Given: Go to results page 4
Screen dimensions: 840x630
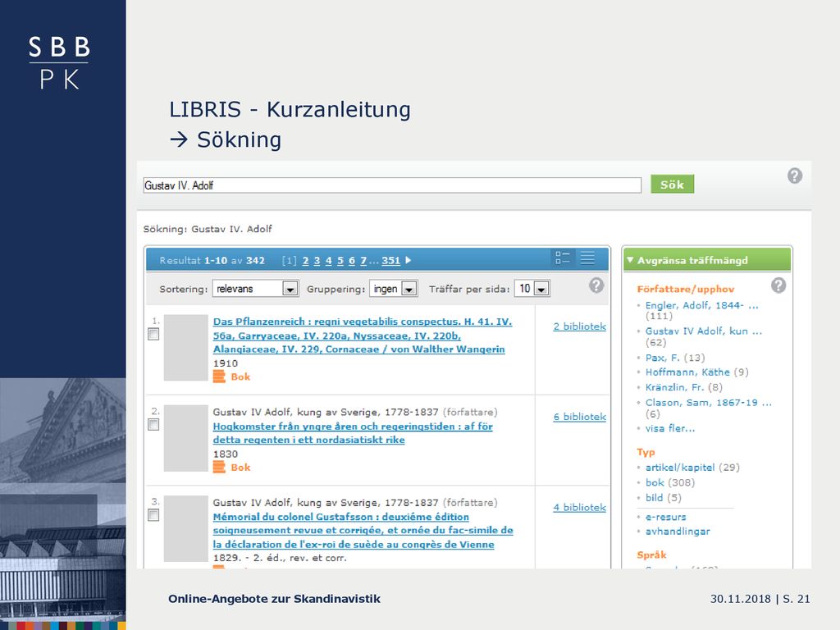Looking at the screenshot, I should pyautogui.click(x=328, y=261).
